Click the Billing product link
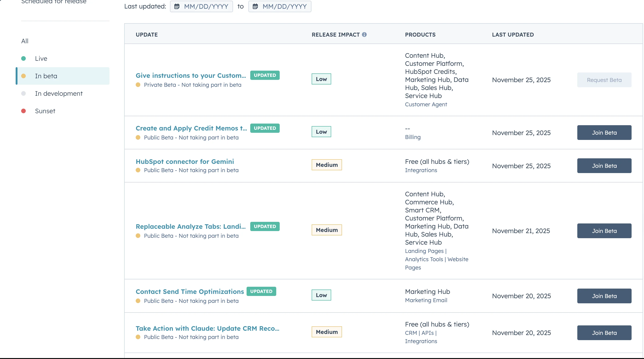The height and width of the screenshot is (359, 644). pyautogui.click(x=412, y=137)
